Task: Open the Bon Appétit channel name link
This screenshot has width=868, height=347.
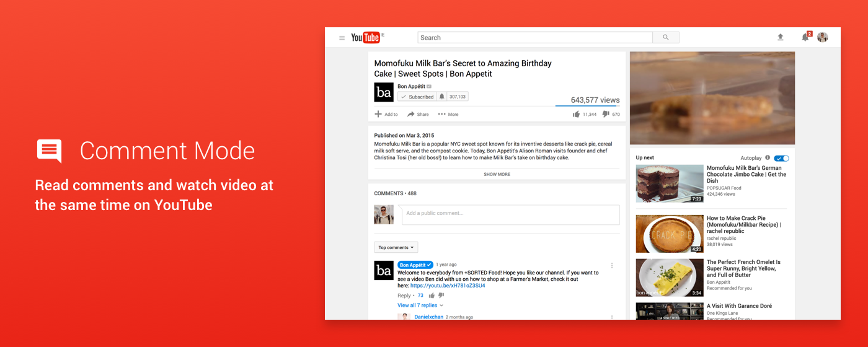Action: point(412,86)
